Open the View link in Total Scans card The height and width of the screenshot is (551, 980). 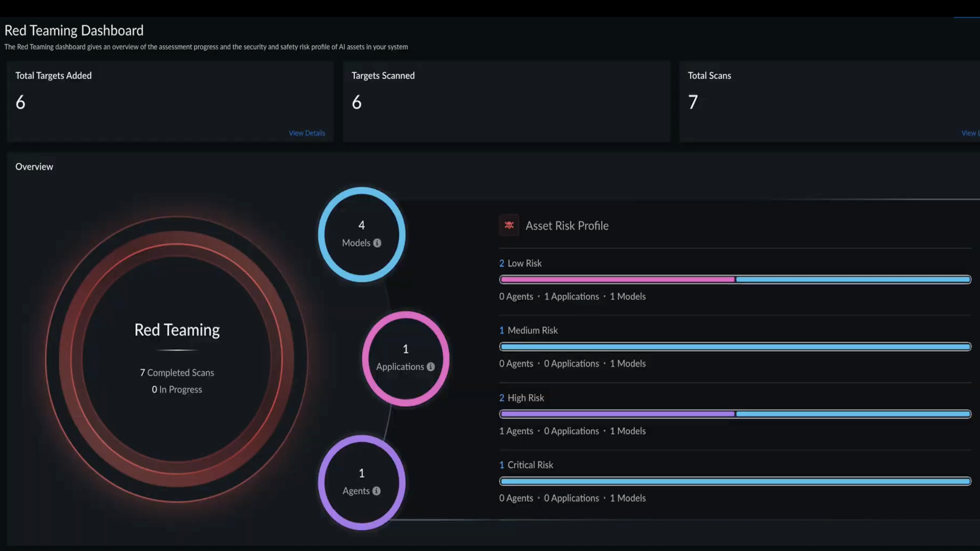[x=970, y=133]
